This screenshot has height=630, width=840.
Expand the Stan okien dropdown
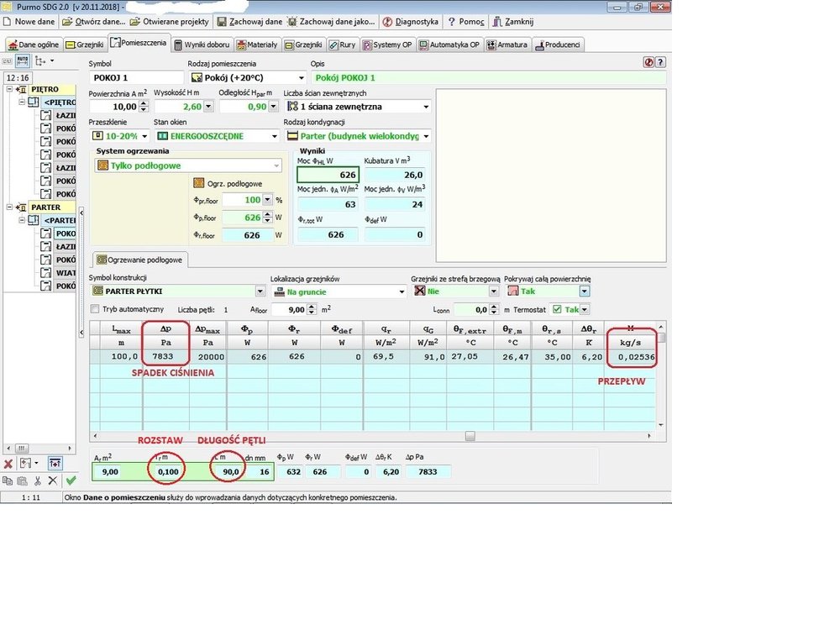tap(274, 136)
